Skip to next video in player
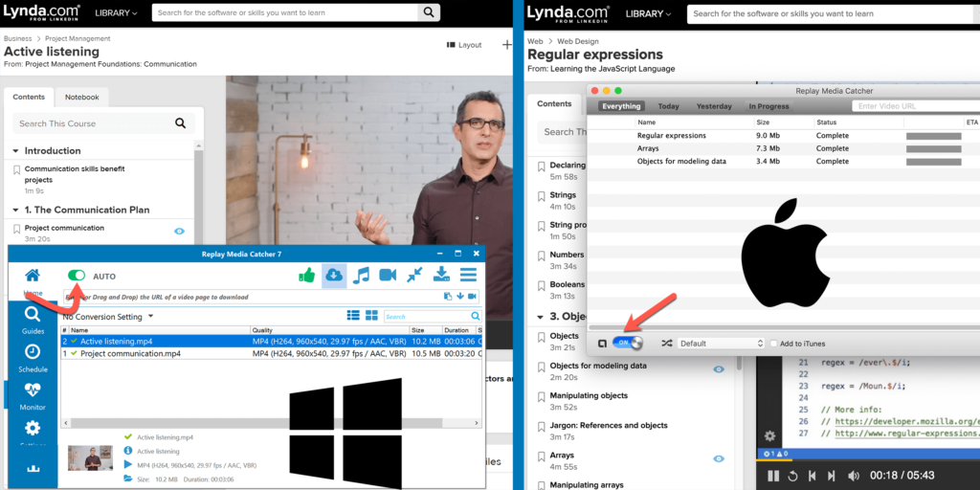 click(x=832, y=476)
